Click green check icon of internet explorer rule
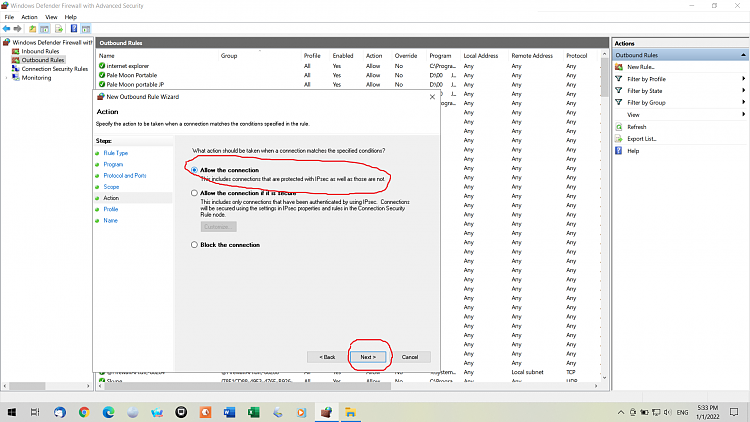Screen dimensions: 750x422 102,66
